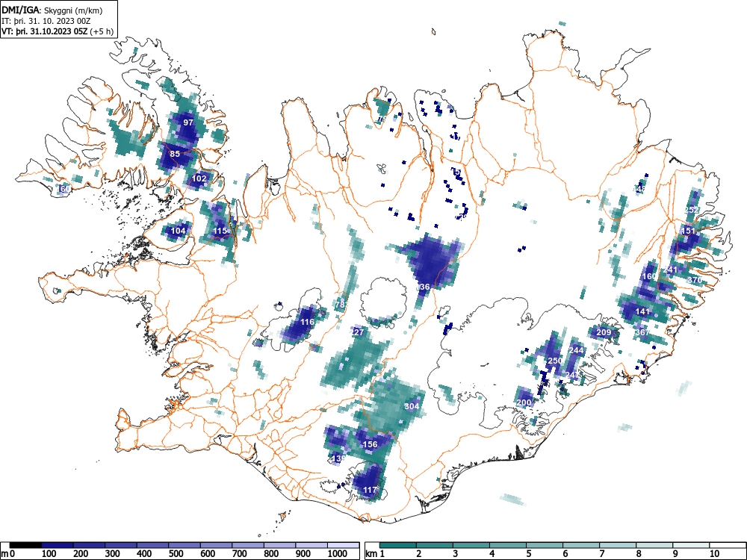Screen dimensions: 747x560
Task: Click the map value 209
Action: 604,332
